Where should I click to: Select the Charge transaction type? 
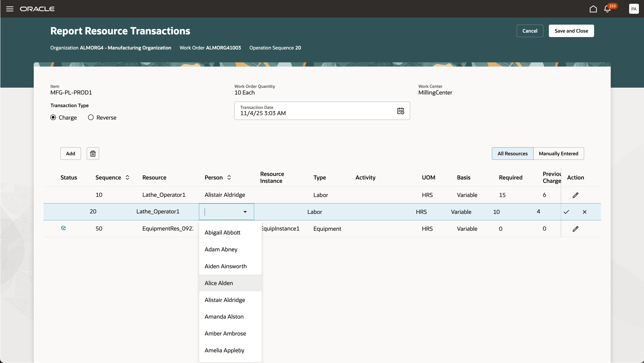[x=53, y=117]
